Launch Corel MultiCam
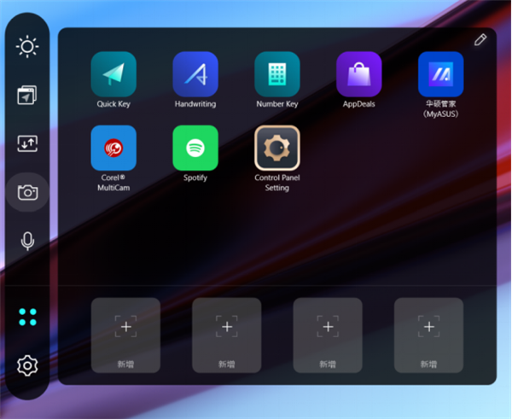The height and width of the screenshot is (420, 512). 113,149
